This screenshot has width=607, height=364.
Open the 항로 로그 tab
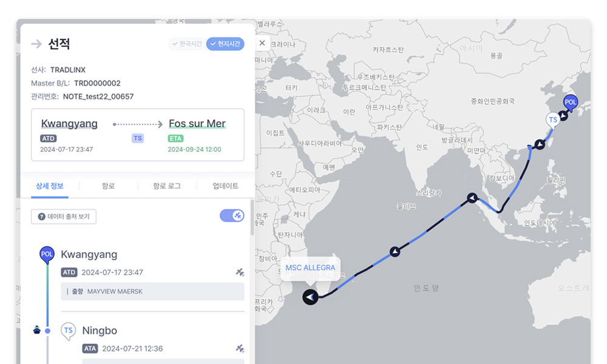pyautogui.click(x=167, y=186)
